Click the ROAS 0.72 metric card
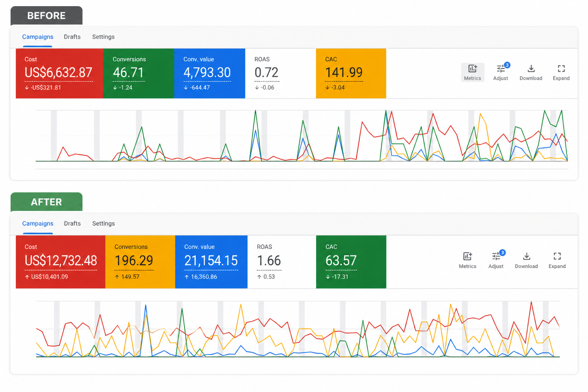 [x=281, y=73]
